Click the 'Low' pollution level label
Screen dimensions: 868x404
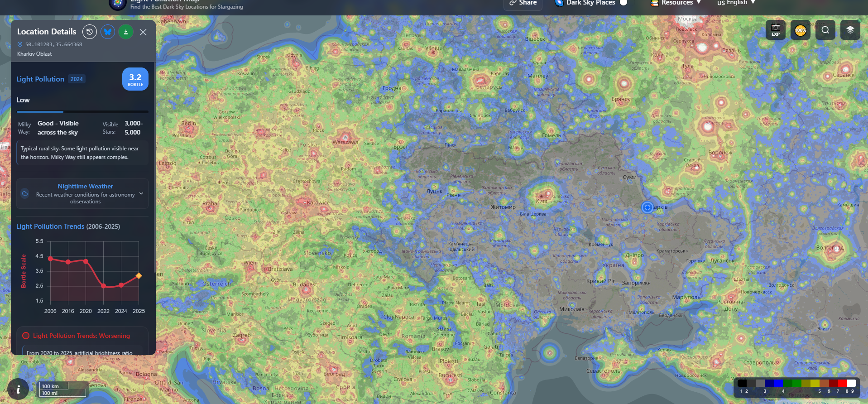point(23,100)
